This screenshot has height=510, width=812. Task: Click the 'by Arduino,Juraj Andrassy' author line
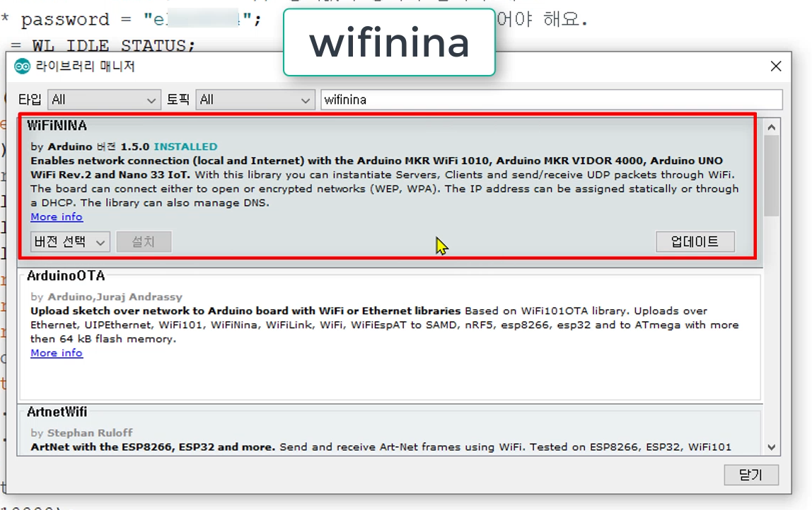tap(106, 296)
